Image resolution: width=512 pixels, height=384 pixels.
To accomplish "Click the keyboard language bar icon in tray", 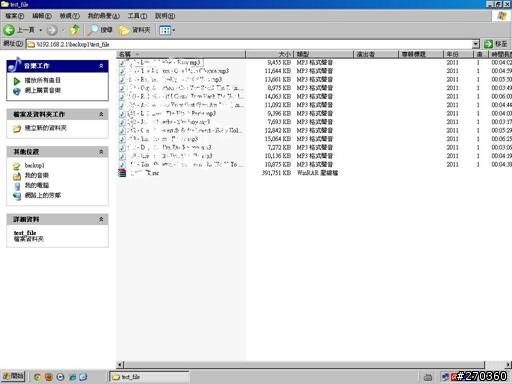I will coord(428,377).
